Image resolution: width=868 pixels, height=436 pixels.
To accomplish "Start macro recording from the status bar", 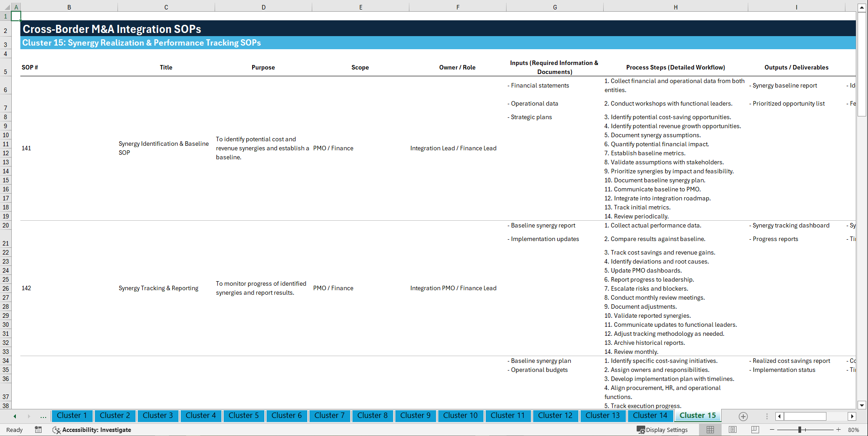I will click(x=38, y=430).
